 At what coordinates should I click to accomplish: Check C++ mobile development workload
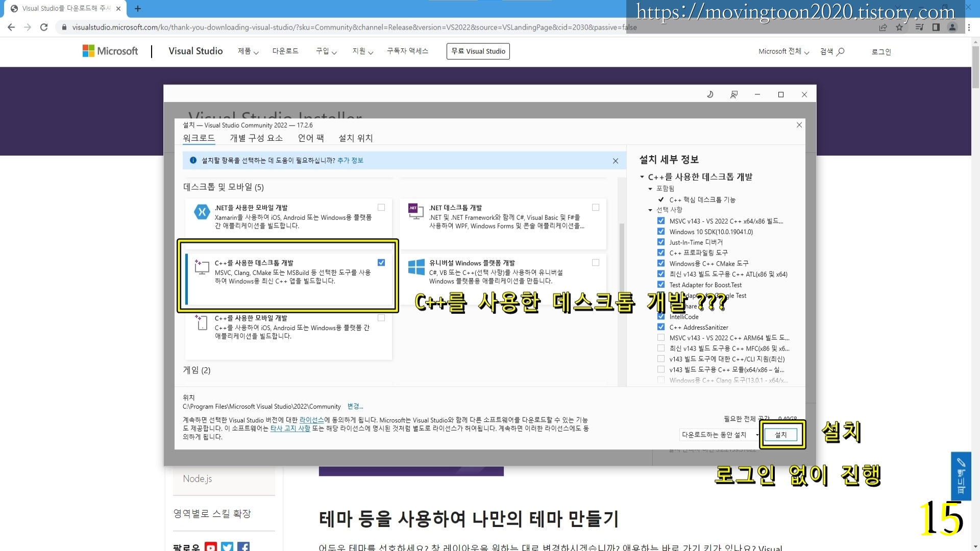tap(381, 317)
